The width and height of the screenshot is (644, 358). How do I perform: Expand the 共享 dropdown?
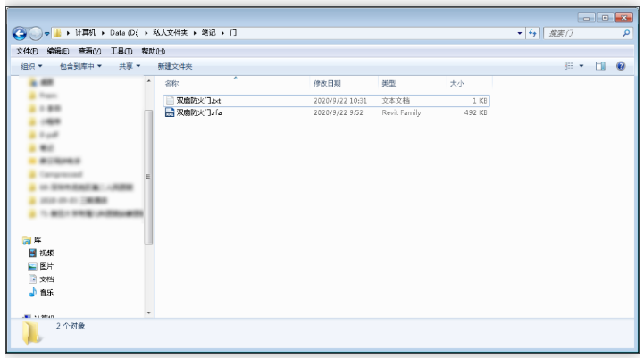tap(130, 67)
